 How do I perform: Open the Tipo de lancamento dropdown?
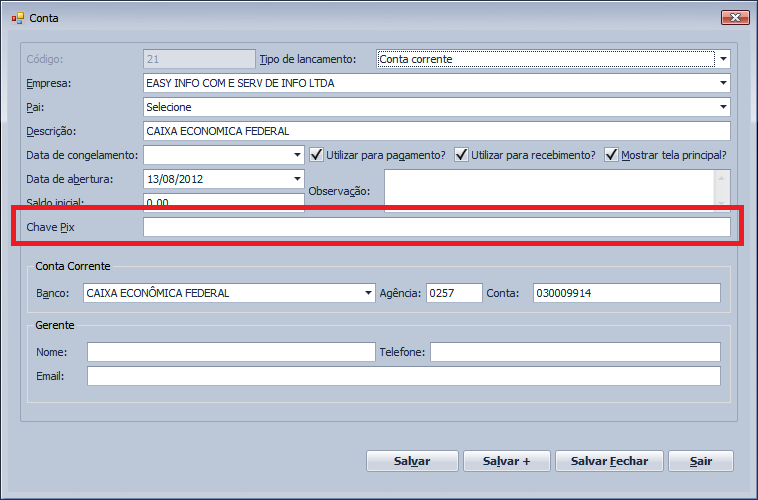pyautogui.click(x=723, y=59)
